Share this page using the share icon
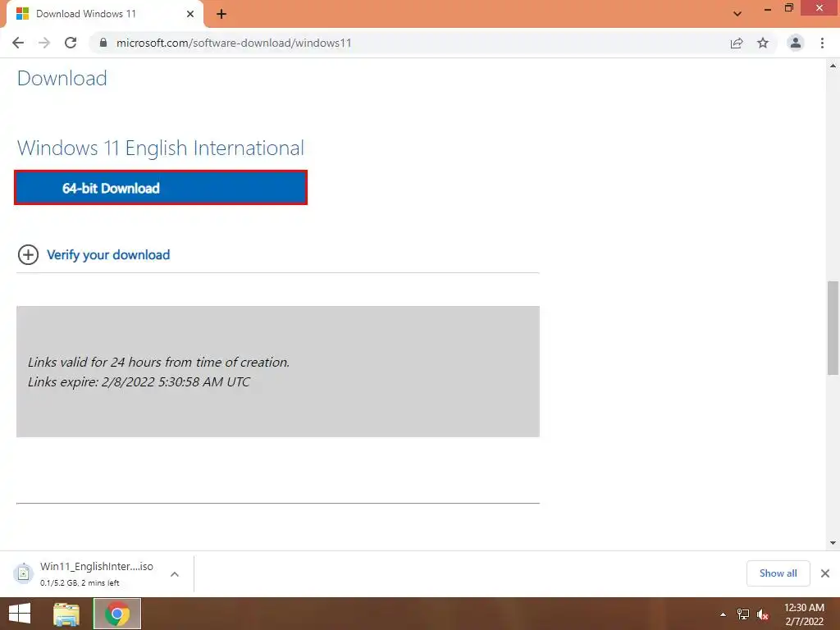The height and width of the screenshot is (630, 840). (737, 43)
